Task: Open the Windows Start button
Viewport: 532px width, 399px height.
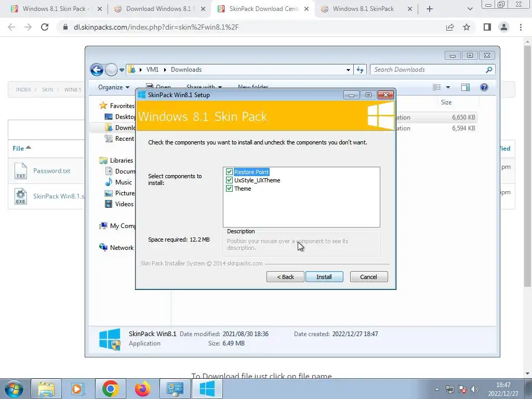Action: click(14, 389)
